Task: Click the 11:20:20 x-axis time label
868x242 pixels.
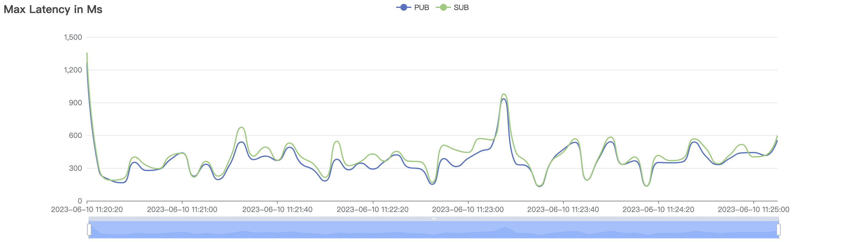Action: click(87, 209)
